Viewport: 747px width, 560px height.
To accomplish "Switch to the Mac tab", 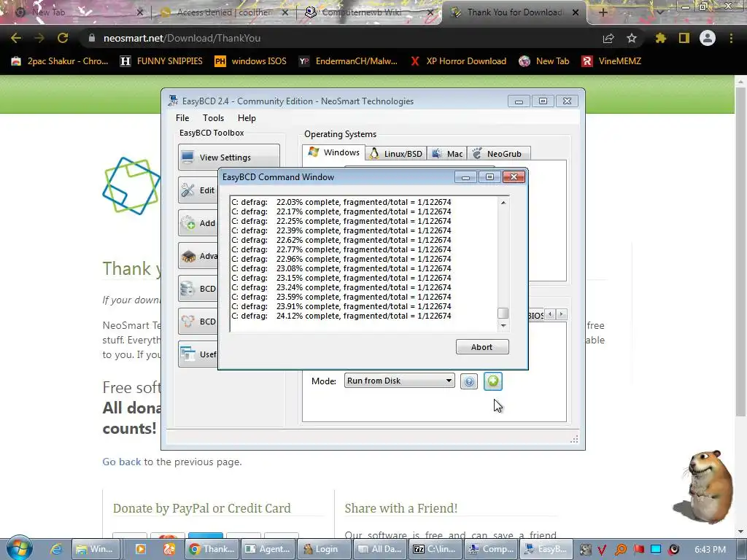I will tap(447, 153).
